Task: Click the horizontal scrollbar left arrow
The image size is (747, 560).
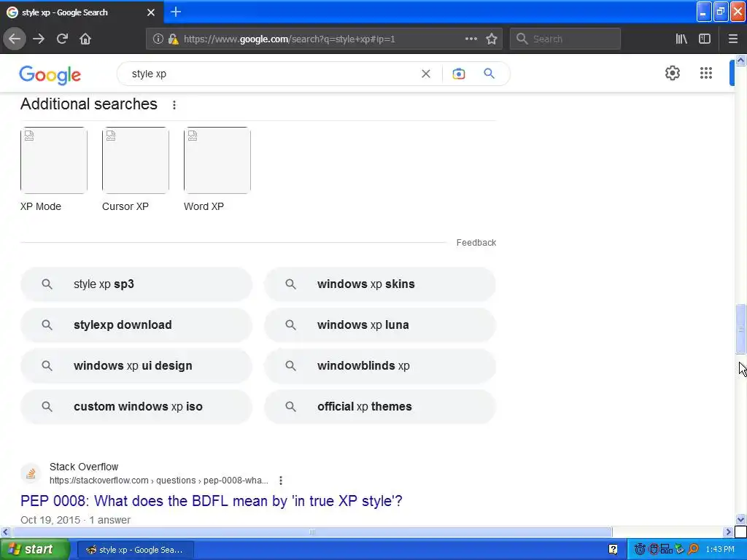Action: 5,532
